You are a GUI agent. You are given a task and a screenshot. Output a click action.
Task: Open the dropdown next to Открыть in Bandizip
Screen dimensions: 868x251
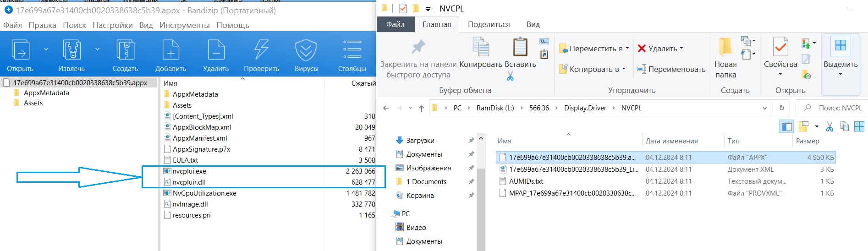(46, 49)
